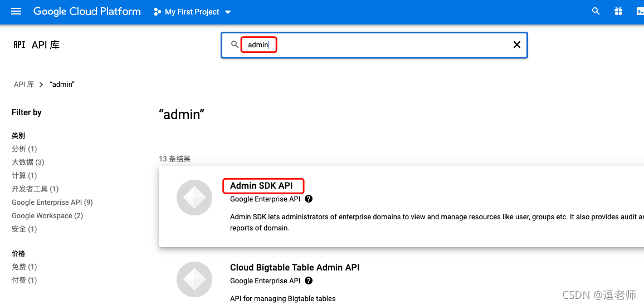Click the magnifier icon inside search box
This screenshot has height=305, width=644.
tap(235, 45)
